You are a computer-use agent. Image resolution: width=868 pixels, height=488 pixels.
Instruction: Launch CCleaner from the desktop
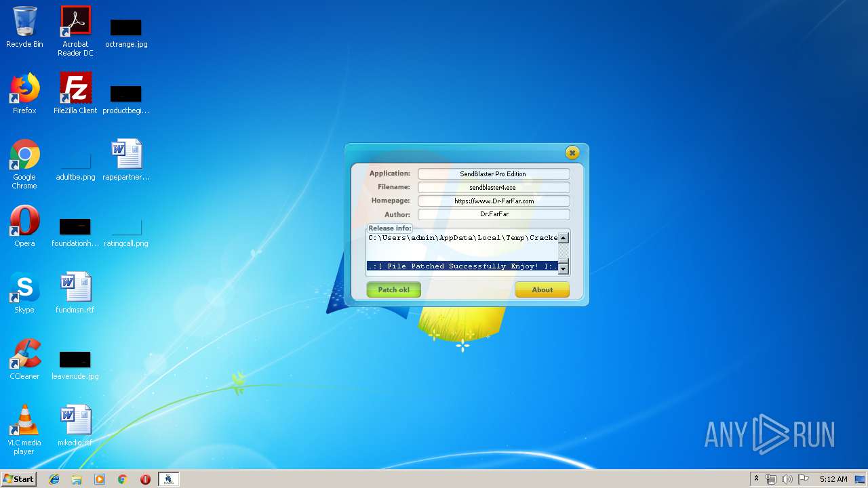coord(24,359)
